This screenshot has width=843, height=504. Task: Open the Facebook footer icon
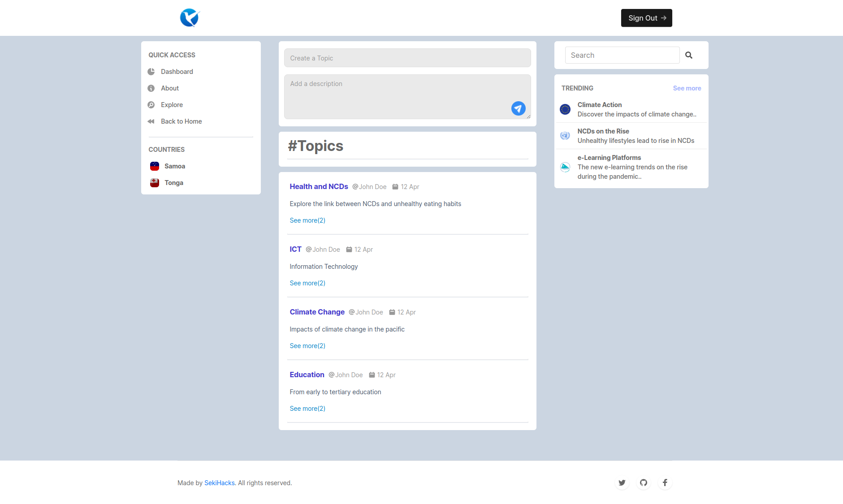coord(665,482)
